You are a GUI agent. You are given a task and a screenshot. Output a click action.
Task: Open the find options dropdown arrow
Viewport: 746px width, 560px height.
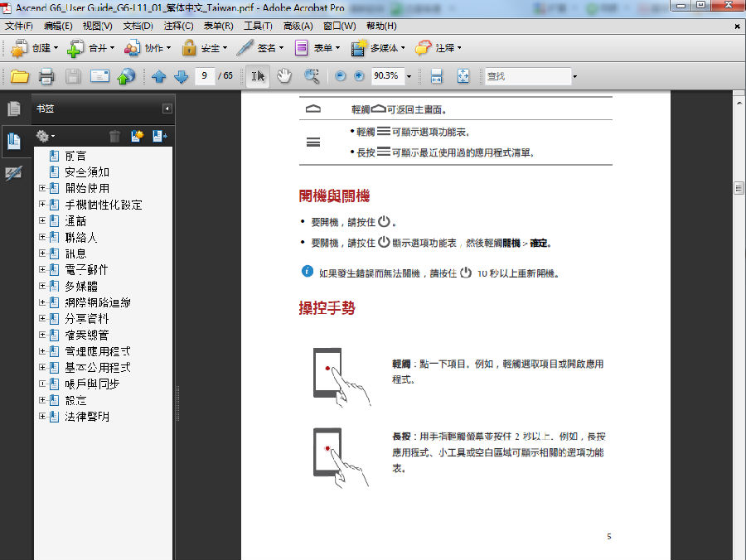[574, 76]
